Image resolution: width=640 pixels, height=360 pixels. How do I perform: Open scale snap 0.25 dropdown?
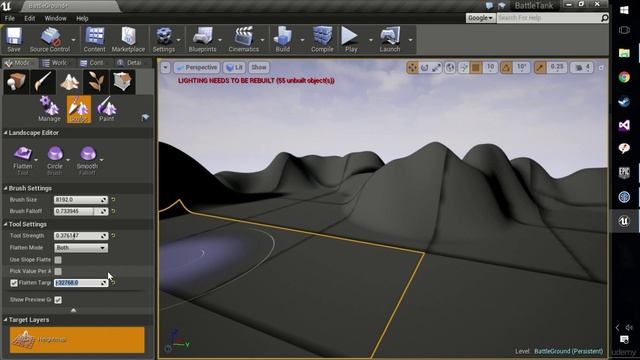(557, 67)
